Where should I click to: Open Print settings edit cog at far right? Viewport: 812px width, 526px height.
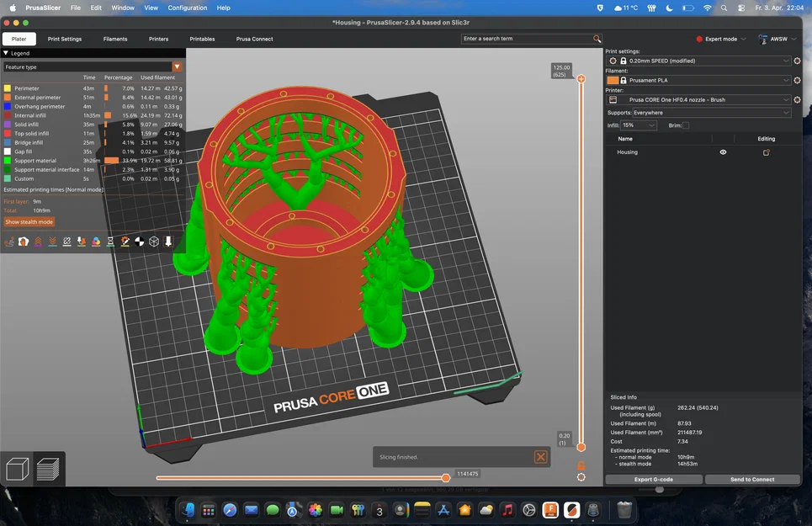797,61
